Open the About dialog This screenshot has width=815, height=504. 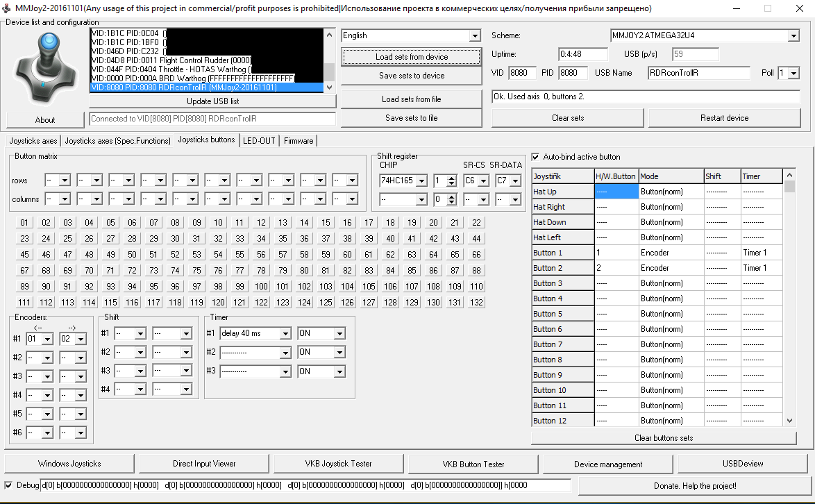[45, 120]
